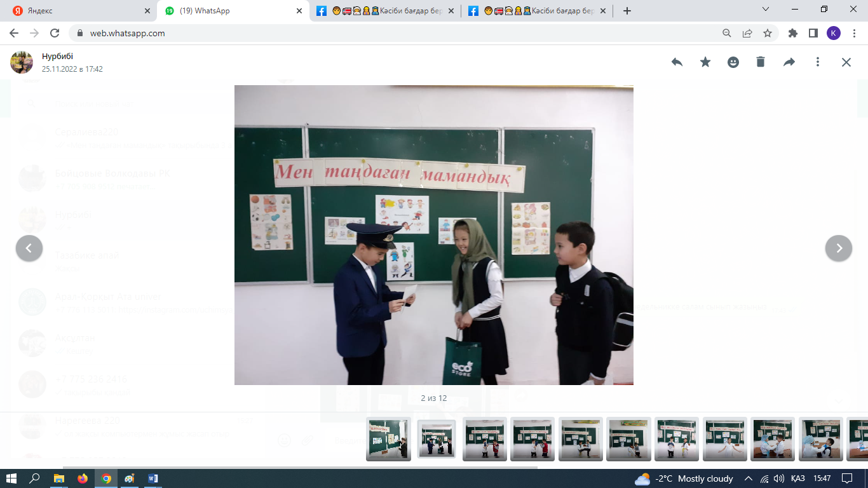Select the highlighted second thumbnail

[x=437, y=439]
